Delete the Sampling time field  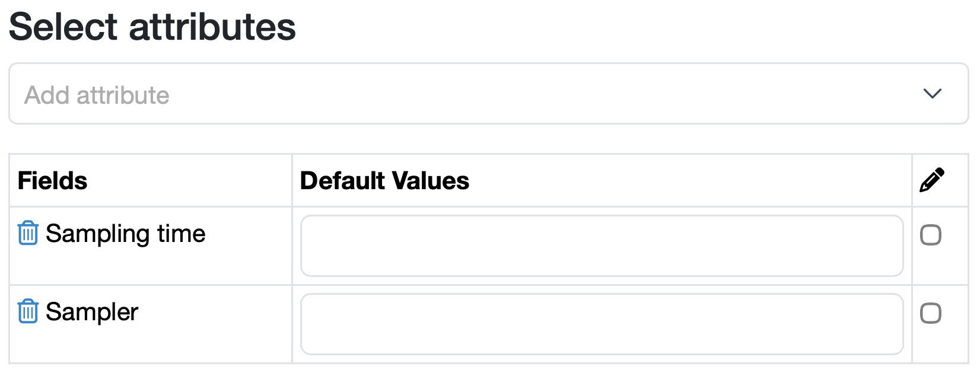click(28, 233)
